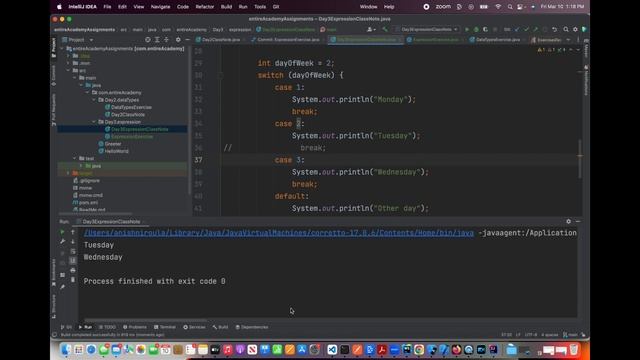The width and height of the screenshot is (640, 360).
Task: Open run configuration dropdown Day3ExpressionClassNote
Action: pos(427,29)
